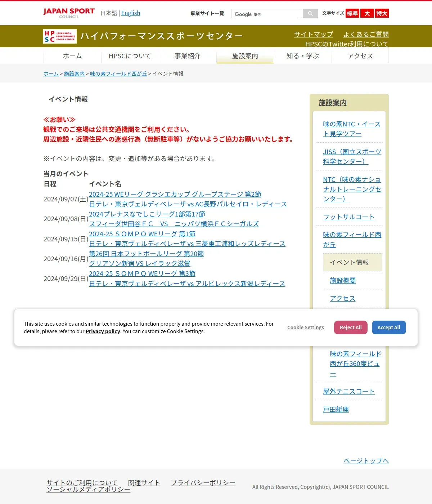Open フットサルコート sidebar link
The width and height of the screenshot is (432, 504).
[x=349, y=217]
